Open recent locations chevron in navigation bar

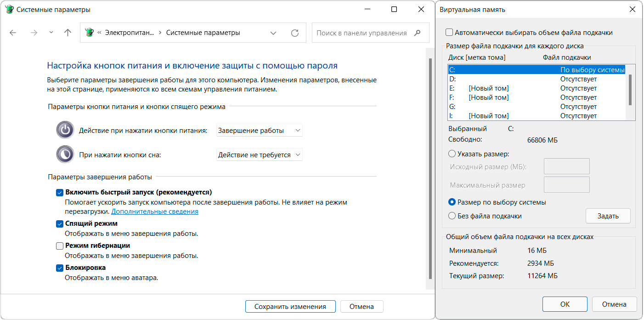51,33
